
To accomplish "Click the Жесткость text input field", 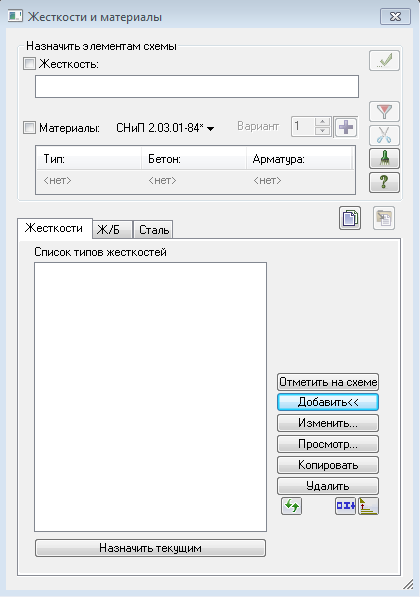I will 197,86.
